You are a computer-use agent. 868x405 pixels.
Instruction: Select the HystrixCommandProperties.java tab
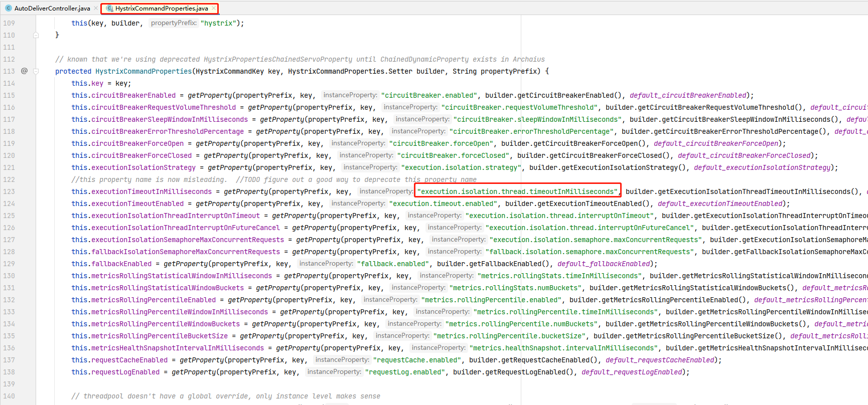click(160, 8)
